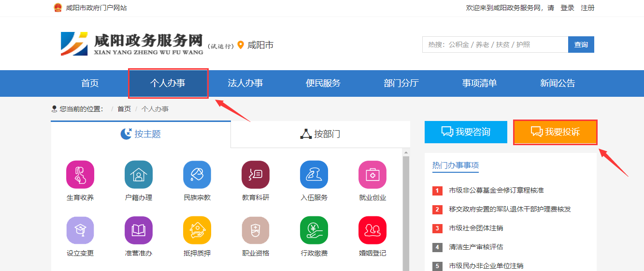The width and height of the screenshot is (644, 271).
Task: Go to 便民服务 in the navigation bar
Action: pos(323,83)
